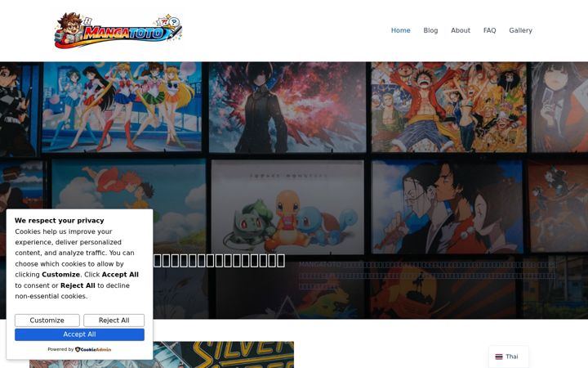Viewport: 588px width, 368px height.
Task: Open the Thai language switcher
Action: (509, 357)
